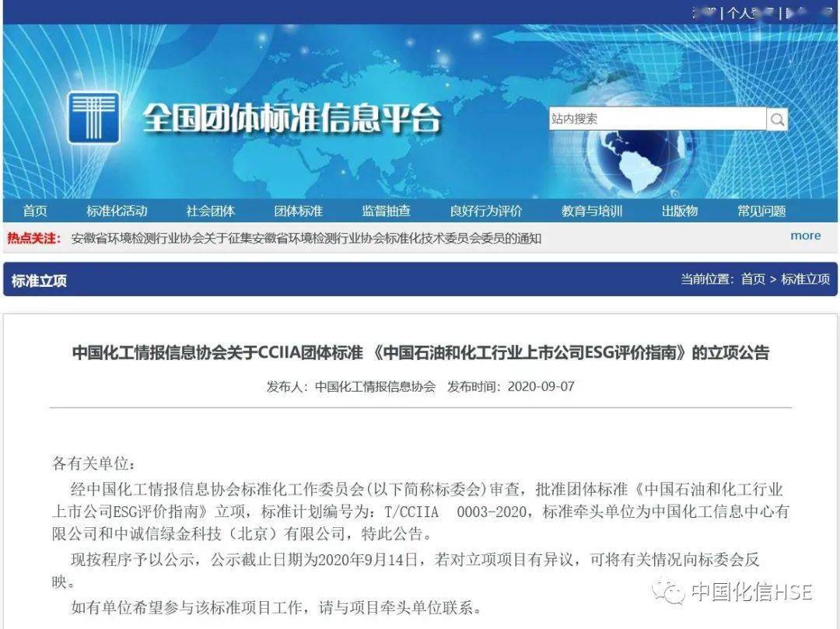Open the 社会团体 menu item
Image resolution: width=840 pixels, height=629 pixels.
211,211
